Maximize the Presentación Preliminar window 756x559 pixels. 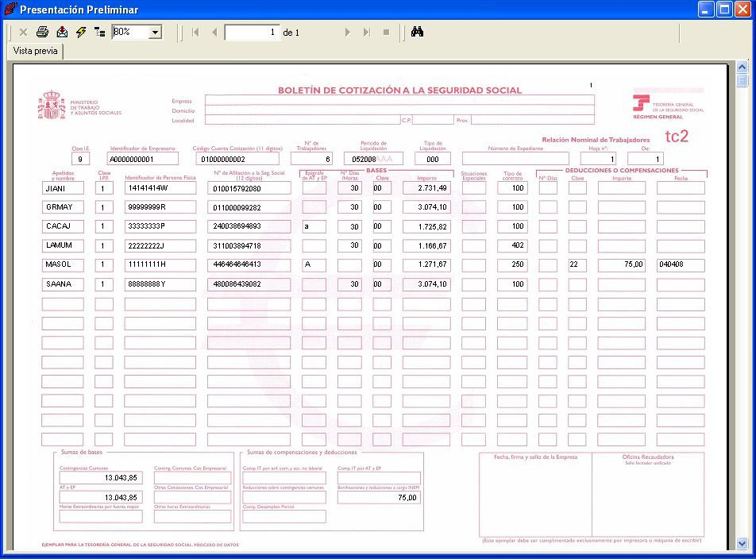724,10
